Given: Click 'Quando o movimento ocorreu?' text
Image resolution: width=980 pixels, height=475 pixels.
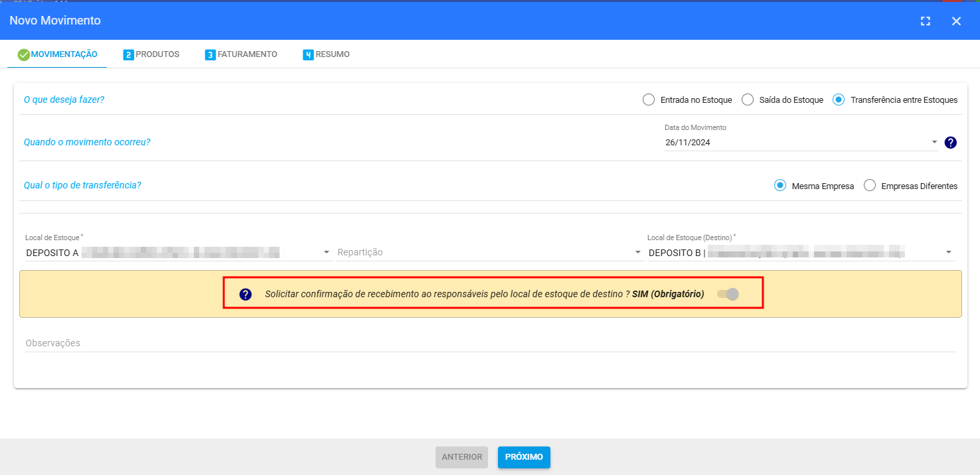Looking at the screenshot, I should [87, 142].
